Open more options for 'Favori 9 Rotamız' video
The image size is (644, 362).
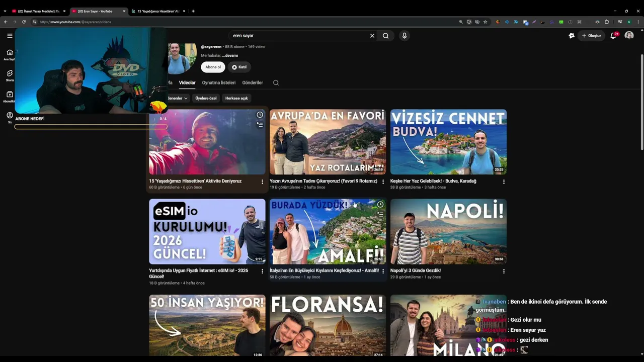coord(383,182)
